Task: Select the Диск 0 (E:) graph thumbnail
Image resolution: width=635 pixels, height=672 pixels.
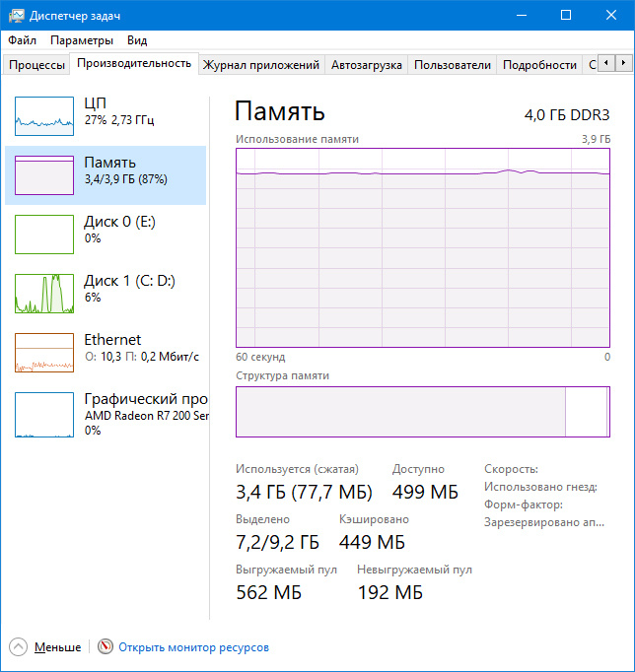Action: click(44, 235)
